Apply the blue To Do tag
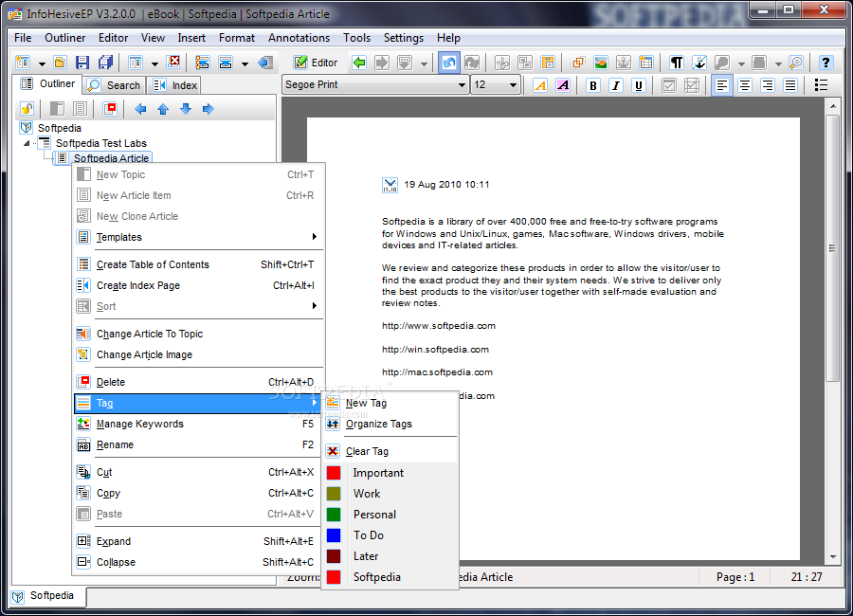The image size is (853, 616). pos(390,535)
